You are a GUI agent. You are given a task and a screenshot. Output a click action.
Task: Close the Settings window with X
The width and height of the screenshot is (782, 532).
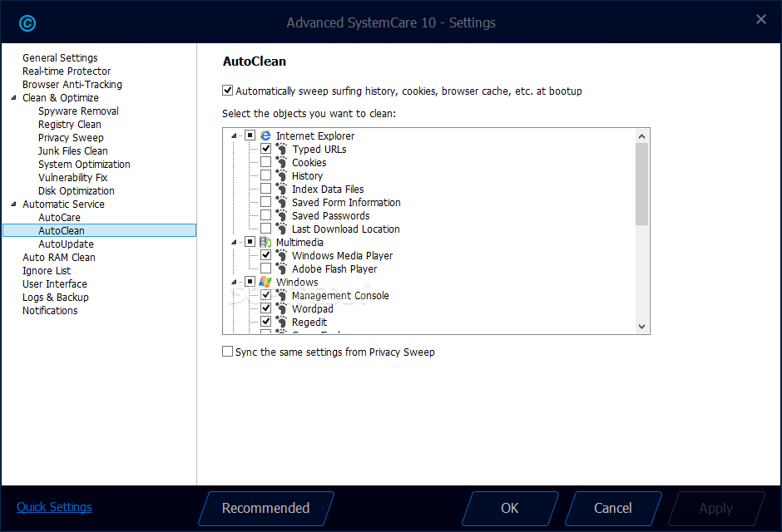click(x=761, y=19)
